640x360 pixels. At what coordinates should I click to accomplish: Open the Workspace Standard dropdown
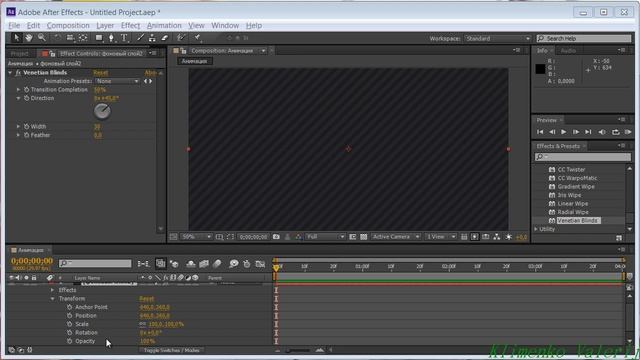pyautogui.click(x=498, y=38)
